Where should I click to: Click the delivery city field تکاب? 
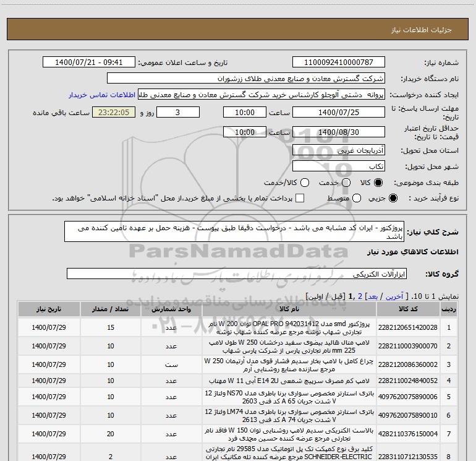(339, 166)
